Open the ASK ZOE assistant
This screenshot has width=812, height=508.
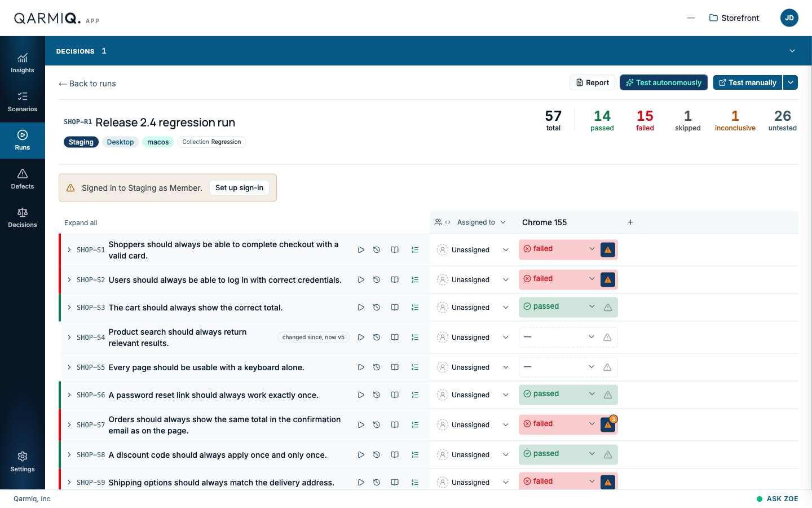pyautogui.click(x=778, y=499)
